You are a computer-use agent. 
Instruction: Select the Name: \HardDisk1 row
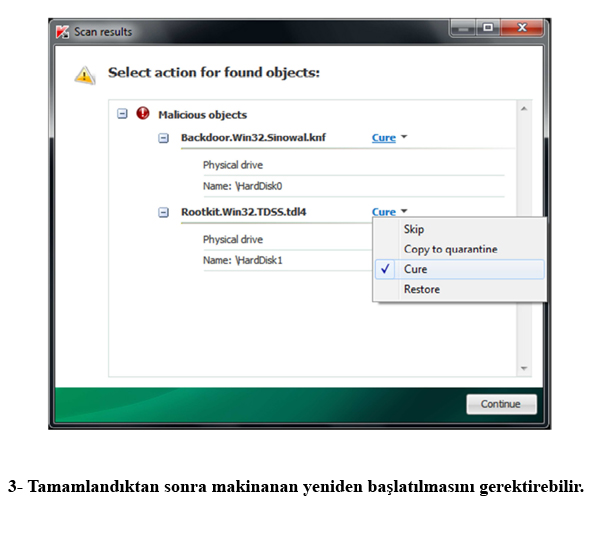(x=287, y=260)
